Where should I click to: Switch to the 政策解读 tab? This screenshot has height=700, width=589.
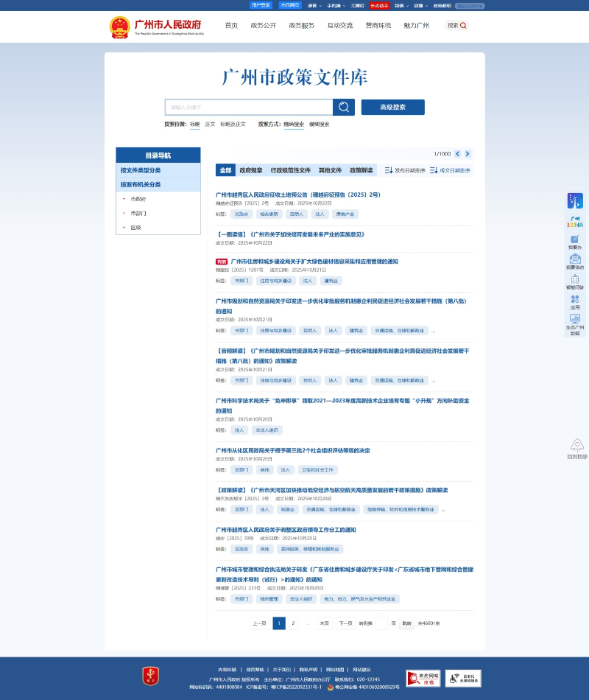click(x=361, y=170)
